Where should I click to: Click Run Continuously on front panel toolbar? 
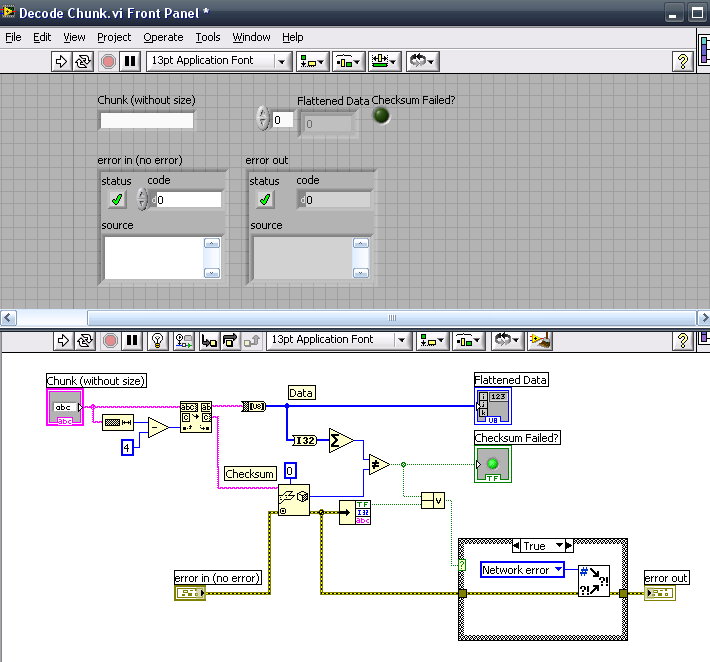[x=83, y=61]
